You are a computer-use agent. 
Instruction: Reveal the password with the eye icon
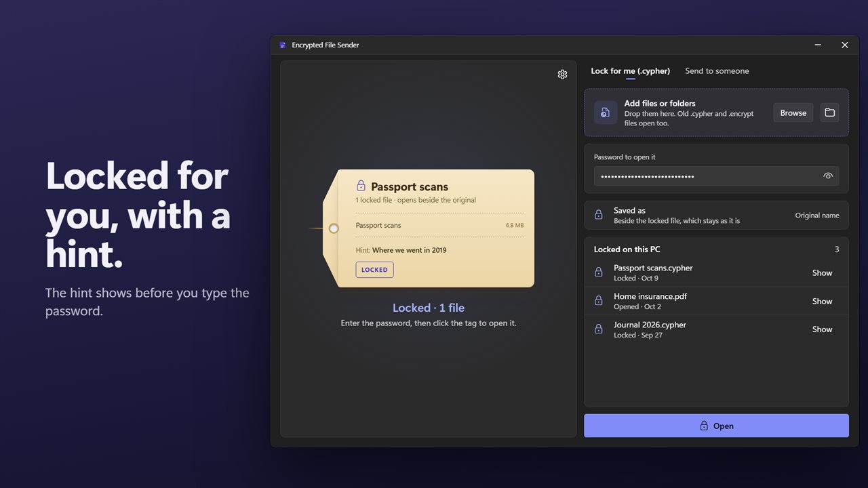(x=828, y=176)
